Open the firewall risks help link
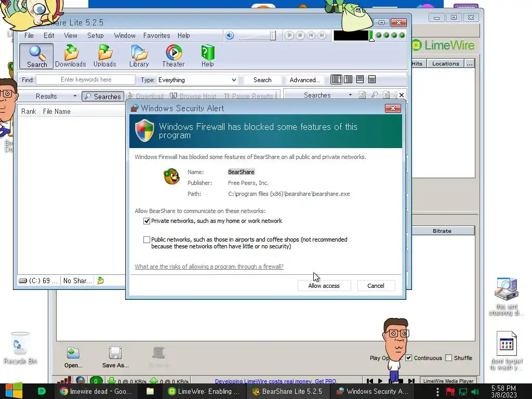This screenshot has height=399, width=532. (209, 267)
